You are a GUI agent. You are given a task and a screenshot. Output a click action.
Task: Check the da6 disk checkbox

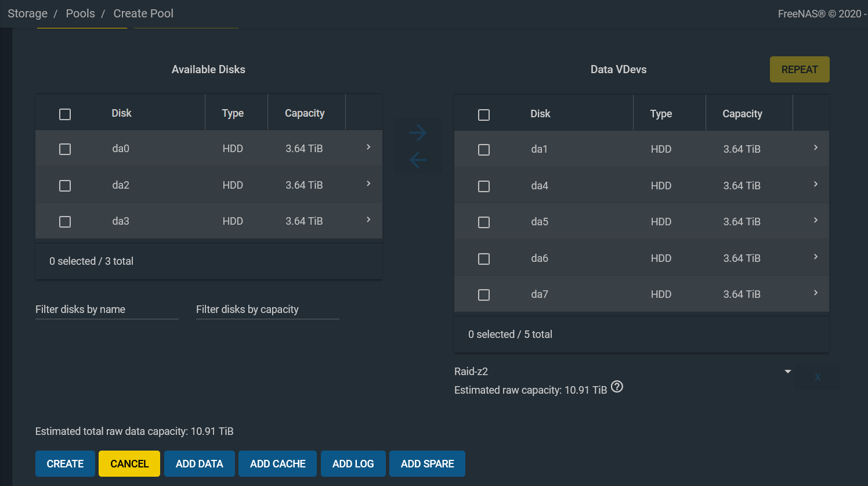[x=484, y=259]
